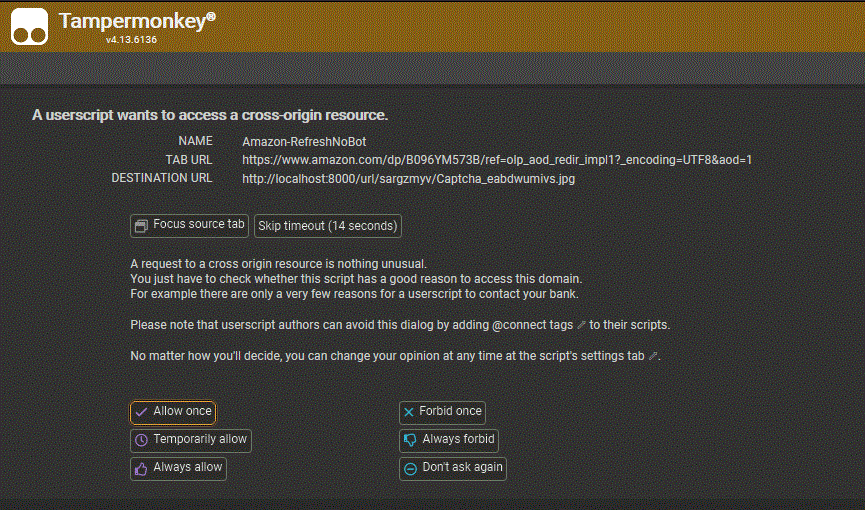
Task: Click the version number v4.13.6136
Action: [131, 40]
